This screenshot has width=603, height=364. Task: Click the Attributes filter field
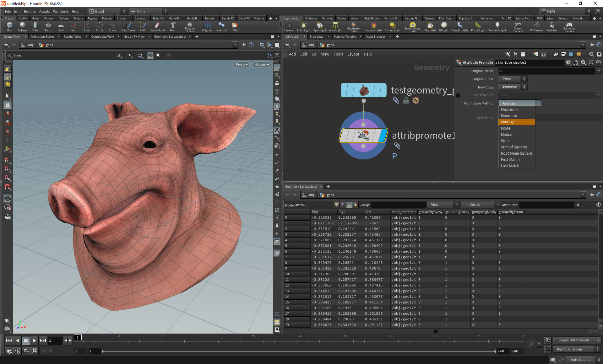tap(547, 205)
